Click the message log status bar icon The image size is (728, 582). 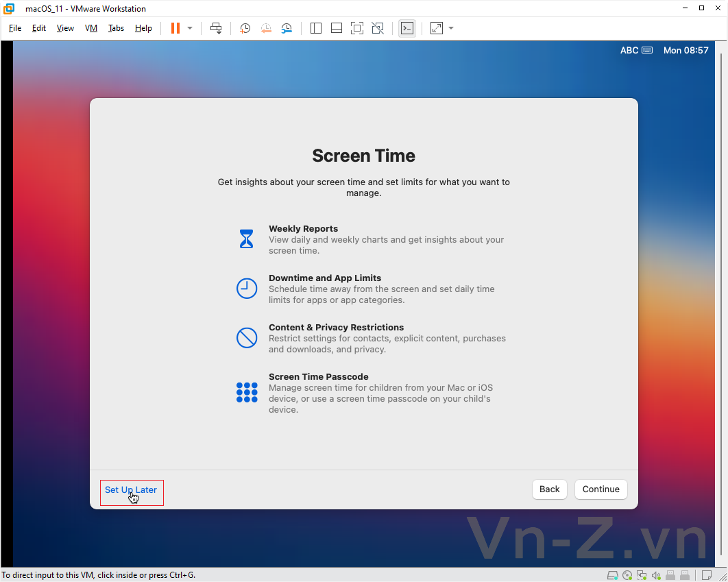(x=706, y=576)
